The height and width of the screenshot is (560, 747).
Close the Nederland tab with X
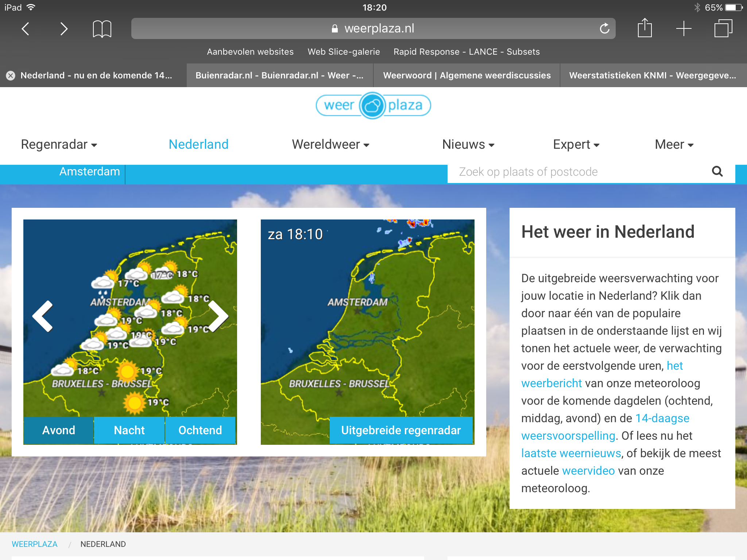[x=11, y=75]
